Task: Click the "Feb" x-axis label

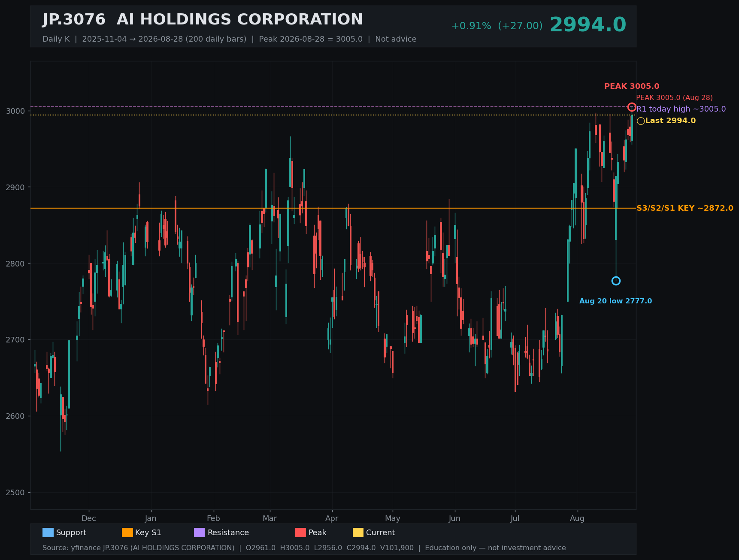Action: (x=213, y=518)
